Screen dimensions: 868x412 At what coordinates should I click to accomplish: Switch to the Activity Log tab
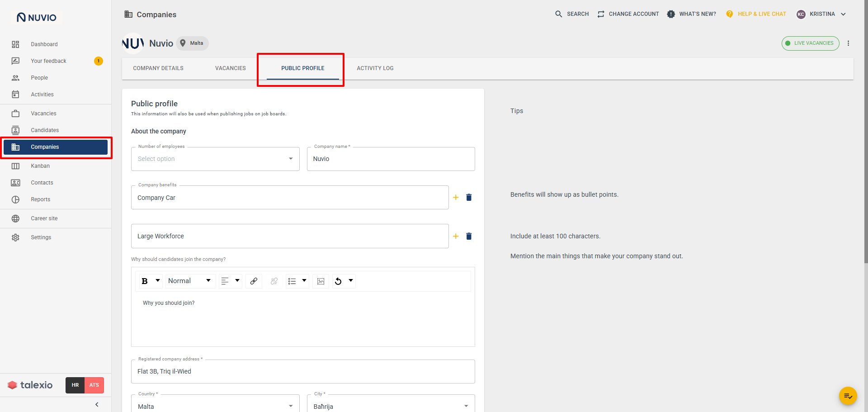pyautogui.click(x=375, y=68)
